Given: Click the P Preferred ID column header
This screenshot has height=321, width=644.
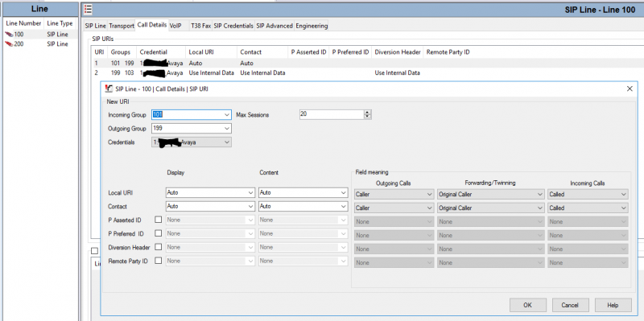Looking at the screenshot, I should pos(350,52).
